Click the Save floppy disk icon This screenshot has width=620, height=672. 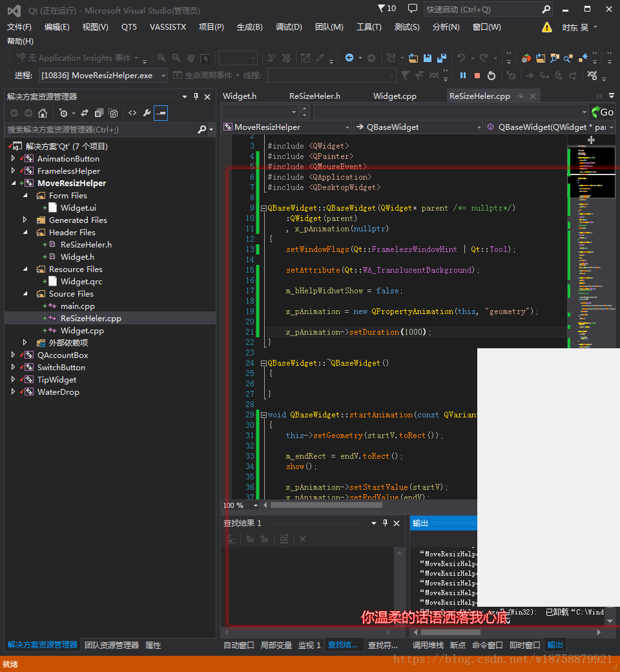427,58
